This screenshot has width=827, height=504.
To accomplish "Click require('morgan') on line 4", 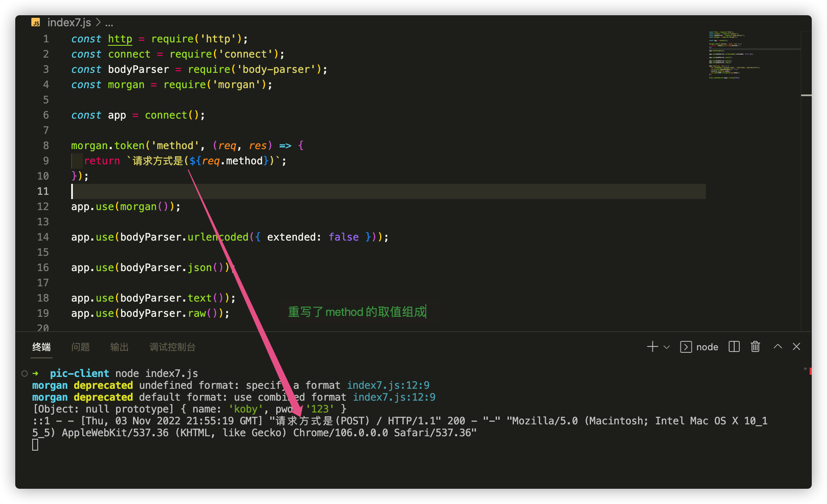I will coord(215,84).
